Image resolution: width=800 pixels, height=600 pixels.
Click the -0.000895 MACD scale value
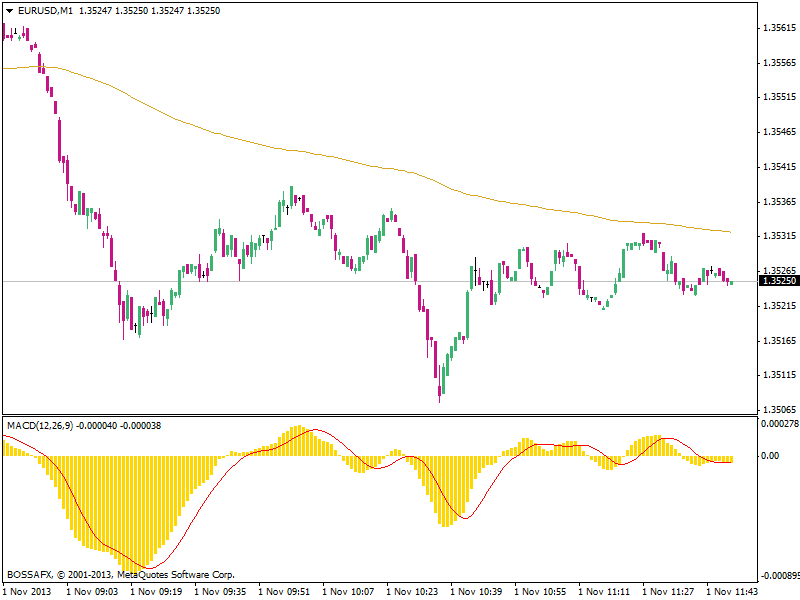pyautogui.click(x=780, y=576)
